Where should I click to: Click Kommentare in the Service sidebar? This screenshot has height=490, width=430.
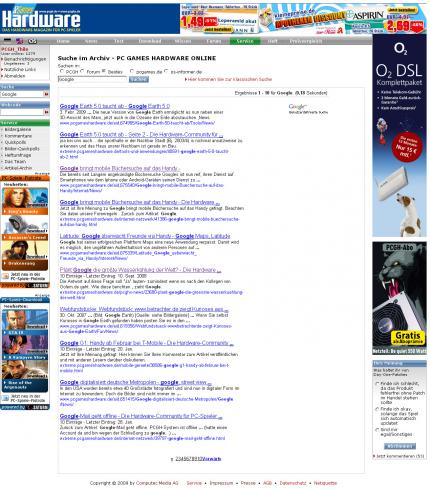pyautogui.click(x=18, y=136)
